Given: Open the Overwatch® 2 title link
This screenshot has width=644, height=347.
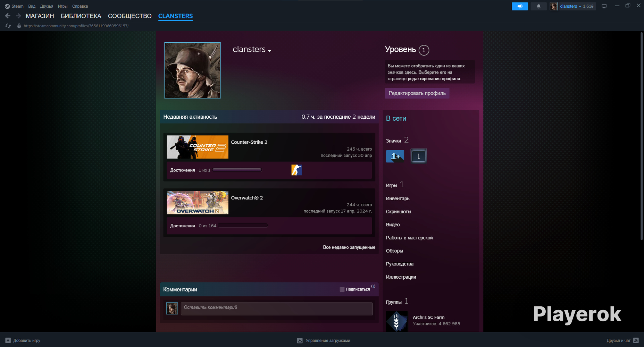Looking at the screenshot, I should tap(247, 198).
